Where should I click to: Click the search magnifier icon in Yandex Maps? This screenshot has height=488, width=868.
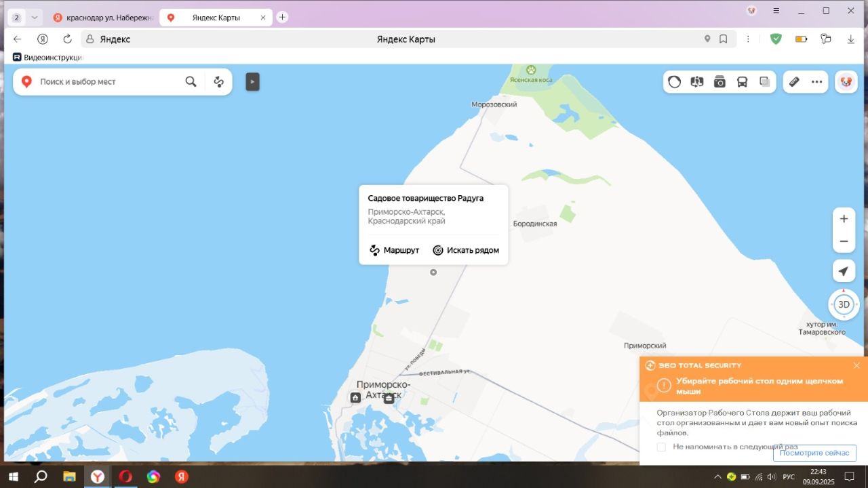click(191, 82)
